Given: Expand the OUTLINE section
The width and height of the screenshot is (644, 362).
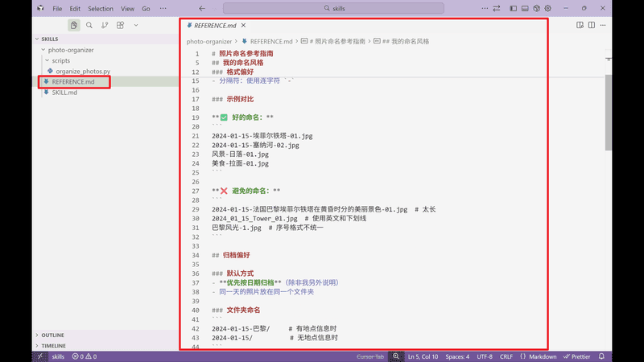Looking at the screenshot, I should [x=52, y=335].
